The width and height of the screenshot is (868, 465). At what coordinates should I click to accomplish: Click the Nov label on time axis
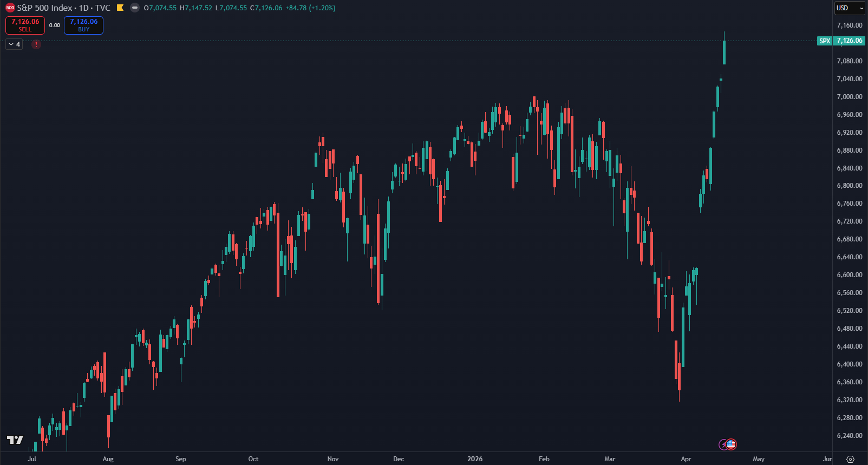tap(333, 459)
